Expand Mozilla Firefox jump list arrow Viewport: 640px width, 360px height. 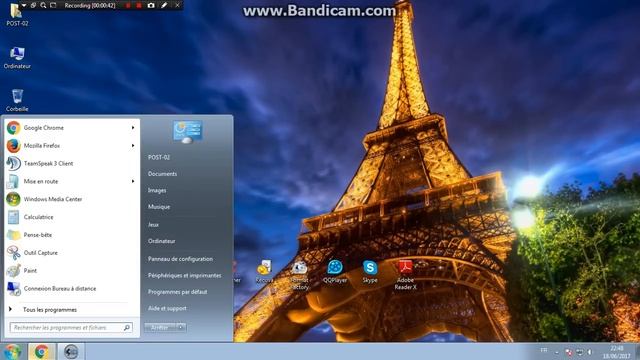point(133,146)
